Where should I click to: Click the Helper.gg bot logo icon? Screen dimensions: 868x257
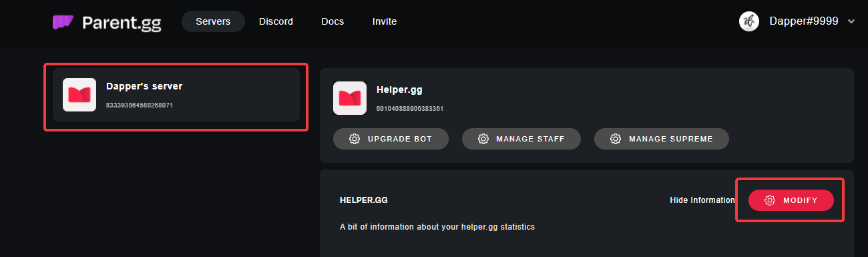350,98
